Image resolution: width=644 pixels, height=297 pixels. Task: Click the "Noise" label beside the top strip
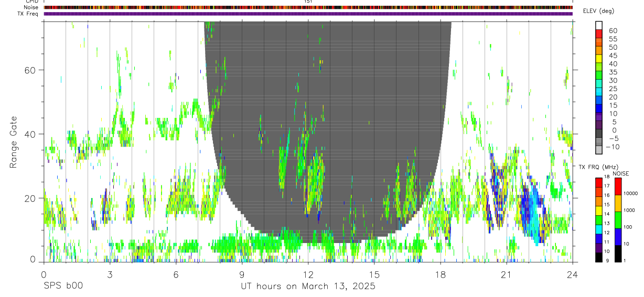pos(31,7)
